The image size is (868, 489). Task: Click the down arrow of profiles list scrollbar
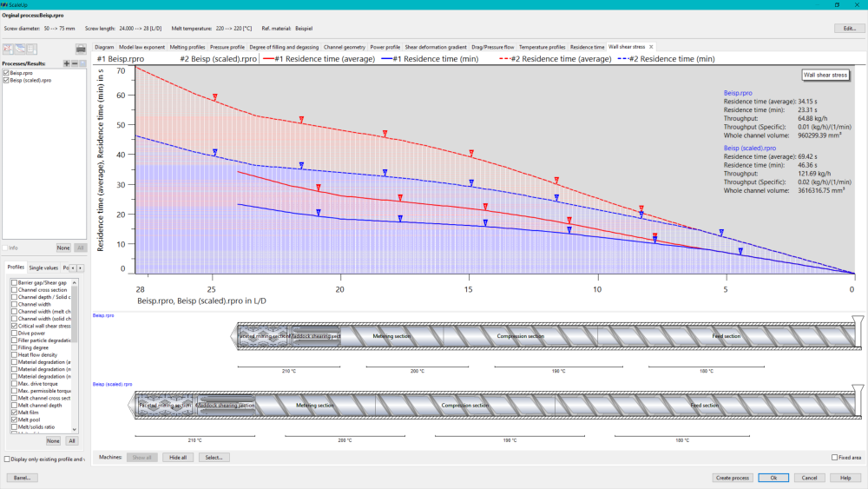(x=74, y=429)
